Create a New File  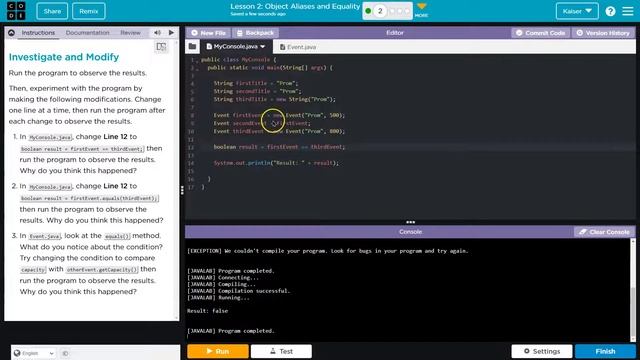point(209,33)
